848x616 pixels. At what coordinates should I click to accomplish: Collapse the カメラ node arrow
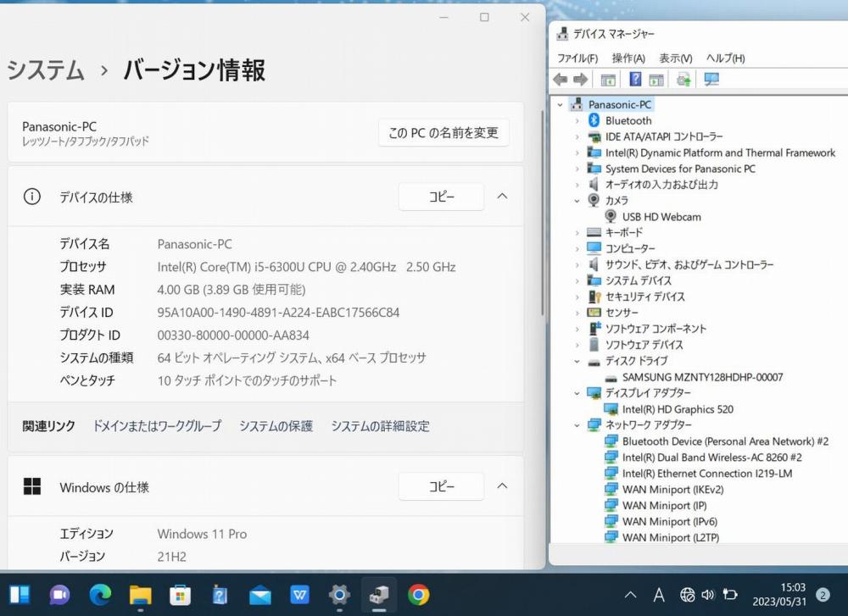(577, 201)
